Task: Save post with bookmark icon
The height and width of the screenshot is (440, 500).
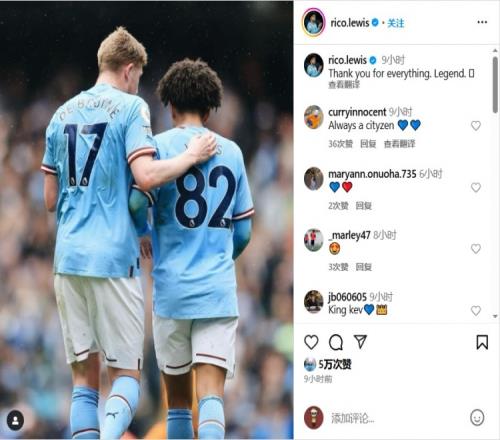Action: click(482, 342)
